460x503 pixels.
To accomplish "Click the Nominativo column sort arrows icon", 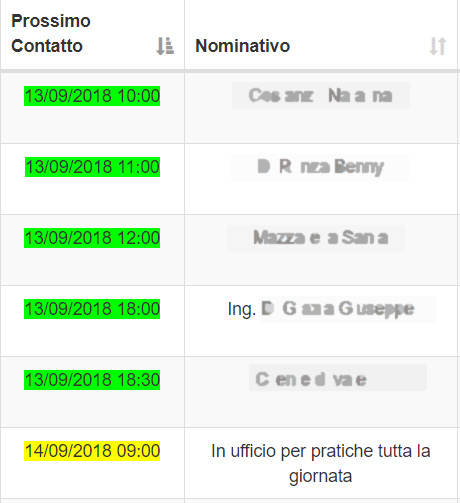I will [438, 46].
